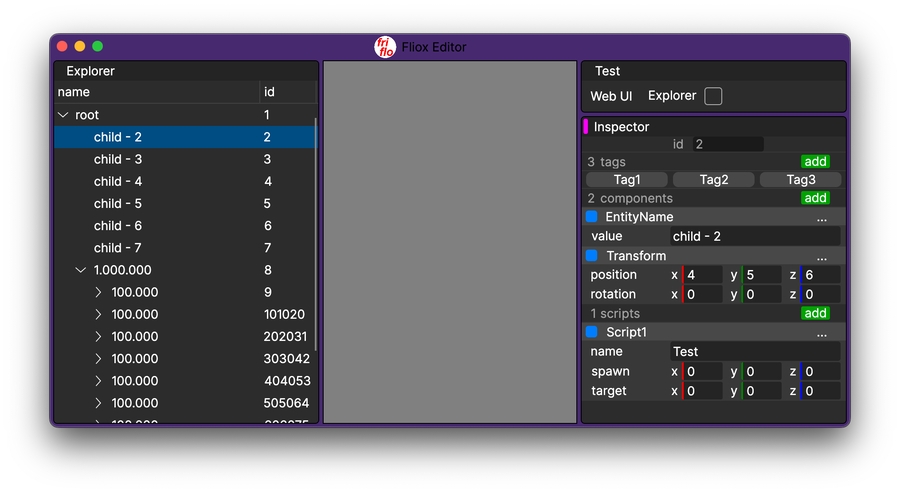Open the Script1 ellipsis menu
The height and width of the screenshot is (493, 900).
(821, 332)
